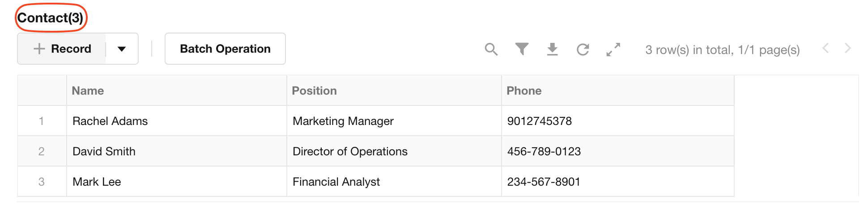This screenshot has height=208, width=868.
Task: Click phone number 9012745378
Action: click(539, 121)
